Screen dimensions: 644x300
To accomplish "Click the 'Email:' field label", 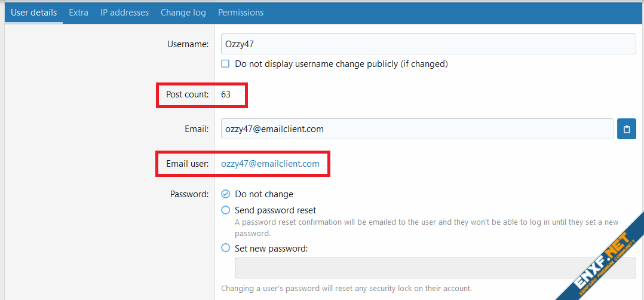I will pyautogui.click(x=197, y=129).
